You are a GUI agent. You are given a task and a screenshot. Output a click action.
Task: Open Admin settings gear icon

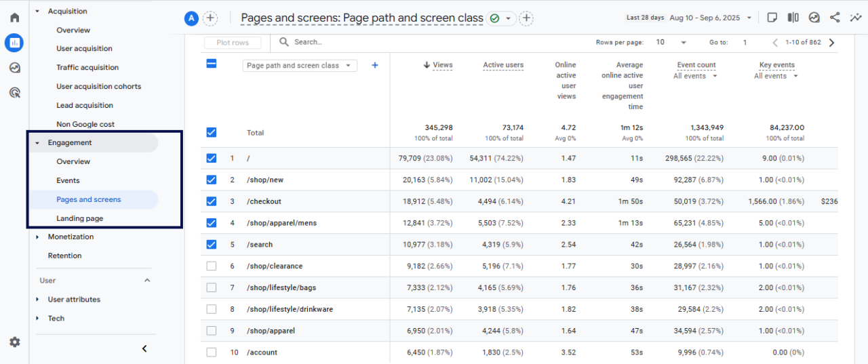coord(14,342)
